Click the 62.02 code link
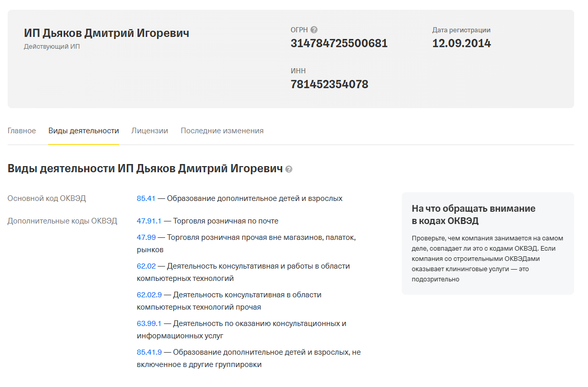Viewport: 588px width, 387px height. pos(146,266)
